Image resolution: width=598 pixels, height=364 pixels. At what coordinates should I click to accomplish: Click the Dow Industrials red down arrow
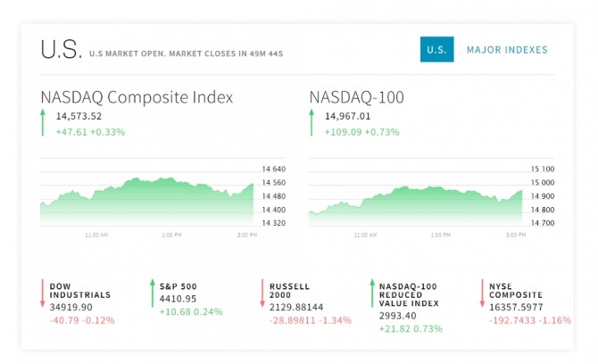(42, 294)
